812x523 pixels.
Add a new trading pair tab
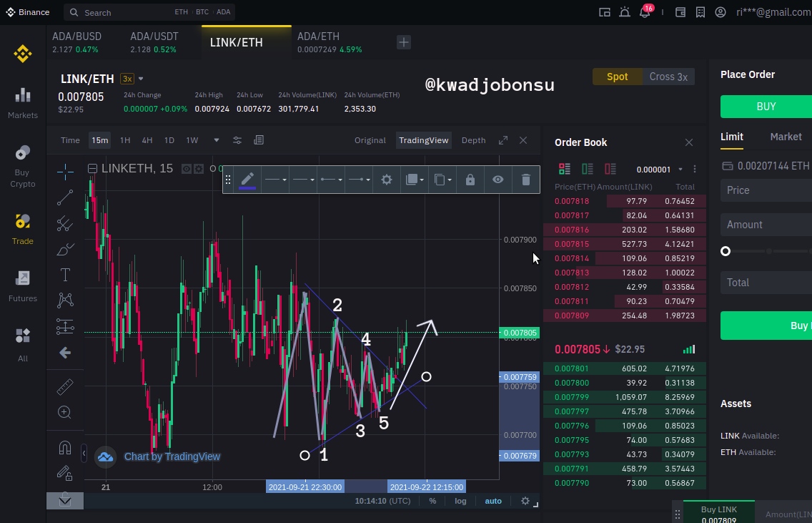404,42
